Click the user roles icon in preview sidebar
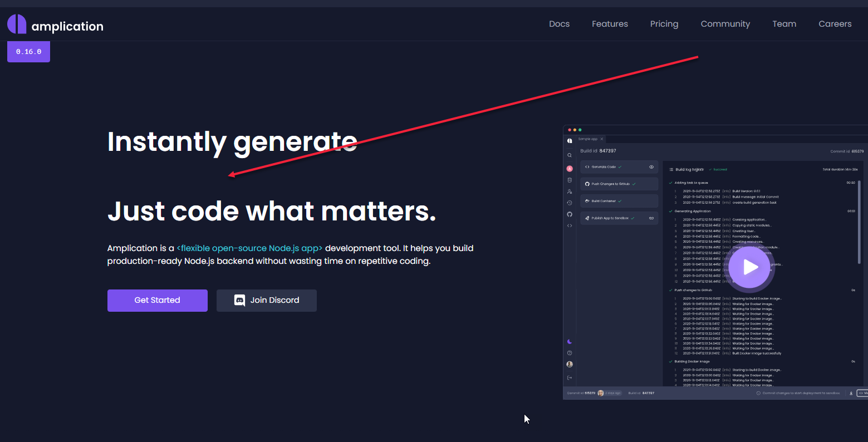The width and height of the screenshot is (868, 442). pyautogui.click(x=570, y=191)
